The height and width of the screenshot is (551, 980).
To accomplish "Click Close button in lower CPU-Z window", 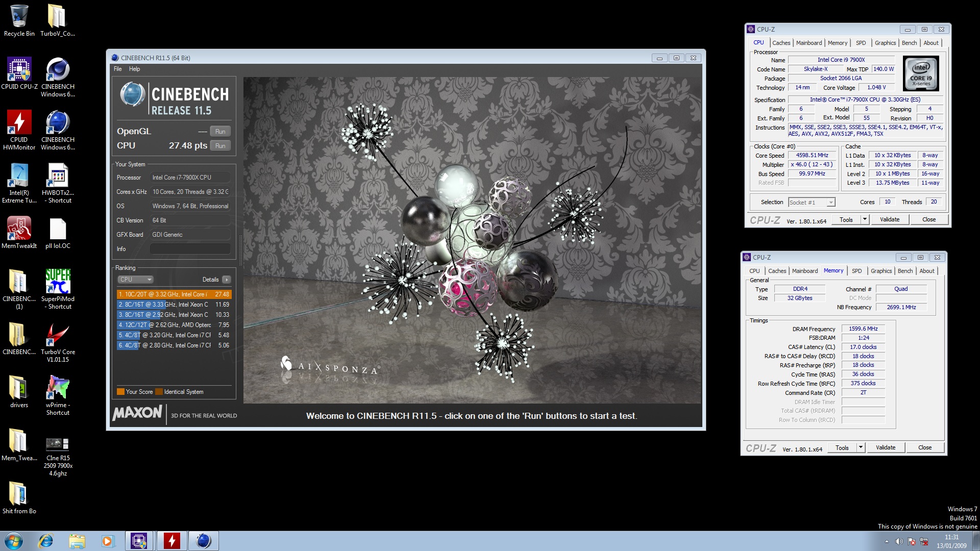I will point(925,448).
